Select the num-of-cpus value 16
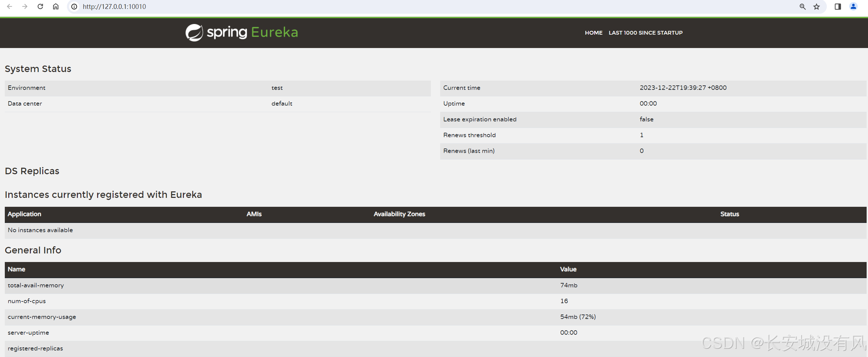The height and width of the screenshot is (357, 868). pos(564,301)
